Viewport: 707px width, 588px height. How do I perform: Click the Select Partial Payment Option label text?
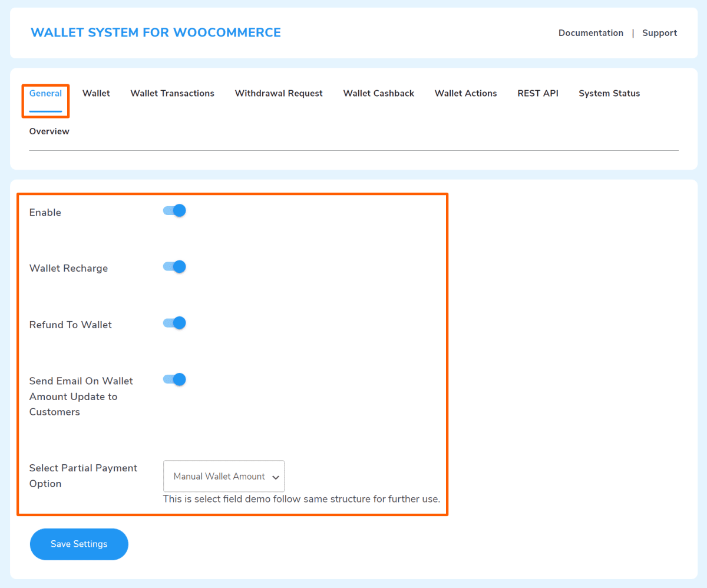(83, 475)
